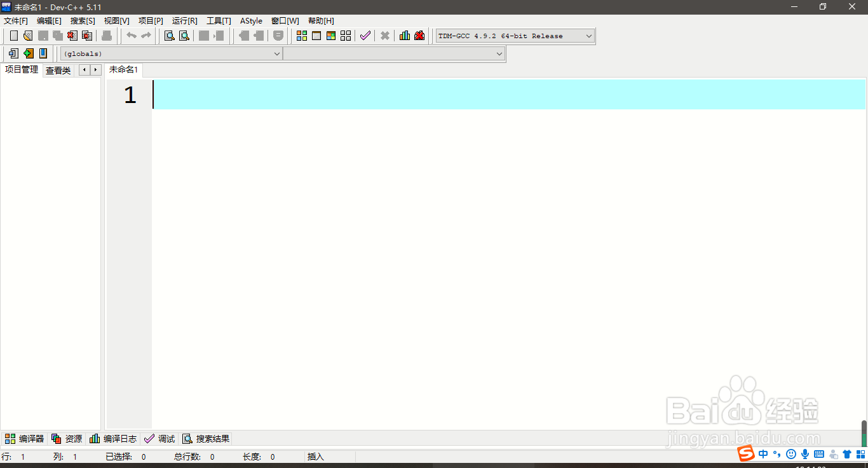
Task: Click the Sogou S logo icon
Action: 746,453
